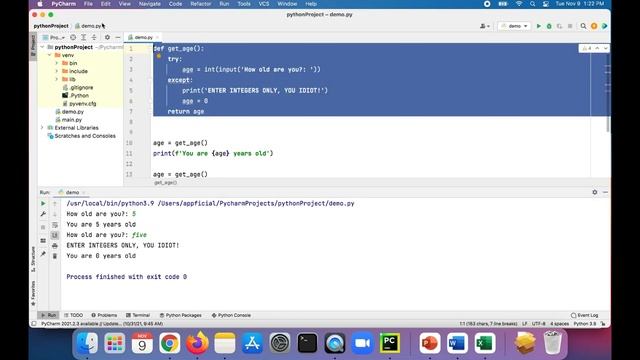Open the TODO tool window
640x360 pixels.
coord(73,316)
